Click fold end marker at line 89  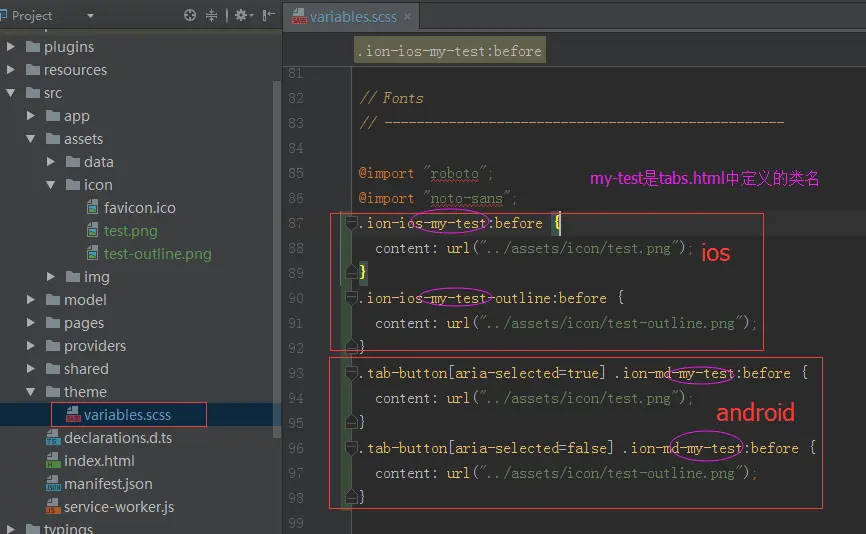click(351, 272)
